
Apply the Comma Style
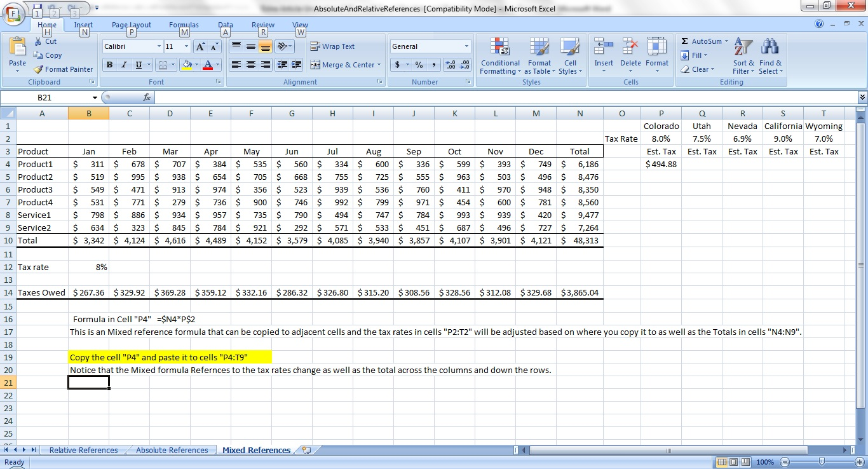coord(433,65)
